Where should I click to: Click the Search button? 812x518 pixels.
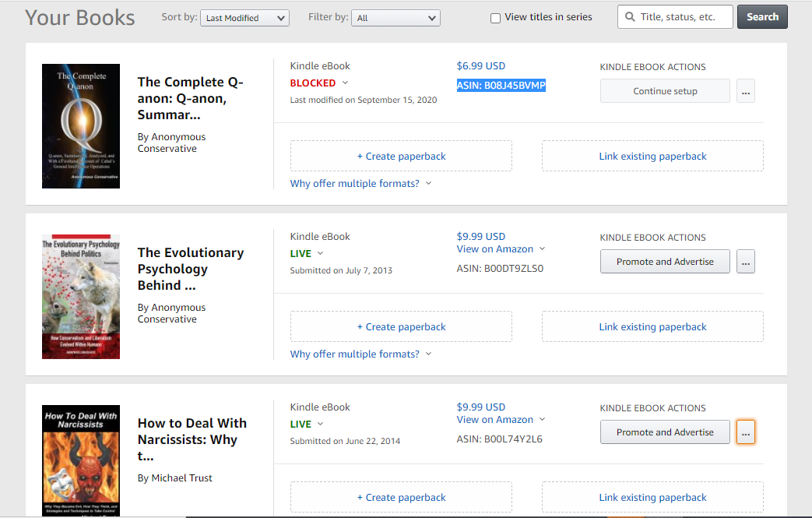click(x=762, y=16)
